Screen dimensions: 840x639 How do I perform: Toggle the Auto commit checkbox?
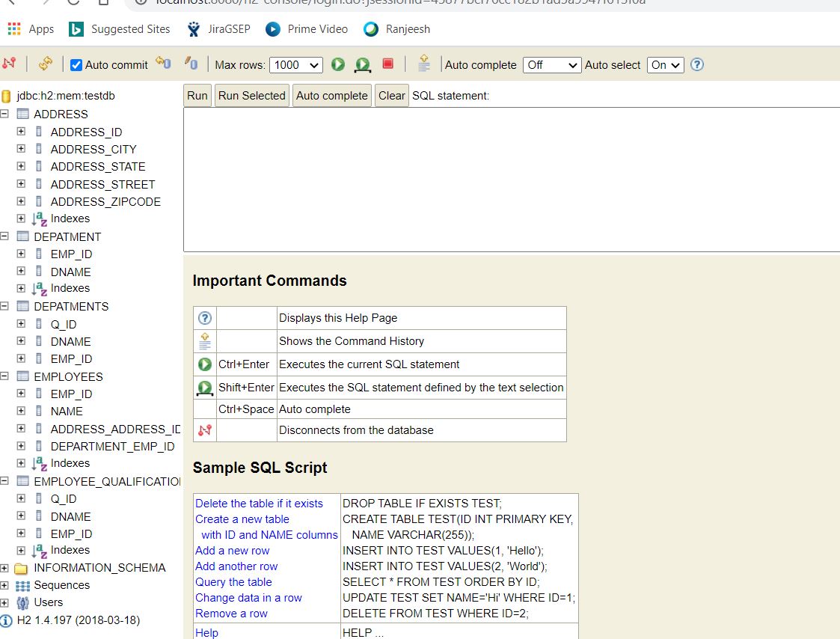pos(76,65)
